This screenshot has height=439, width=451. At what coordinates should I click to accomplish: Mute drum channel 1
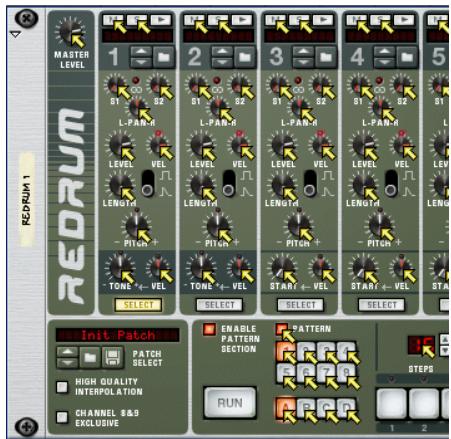(x=113, y=20)
